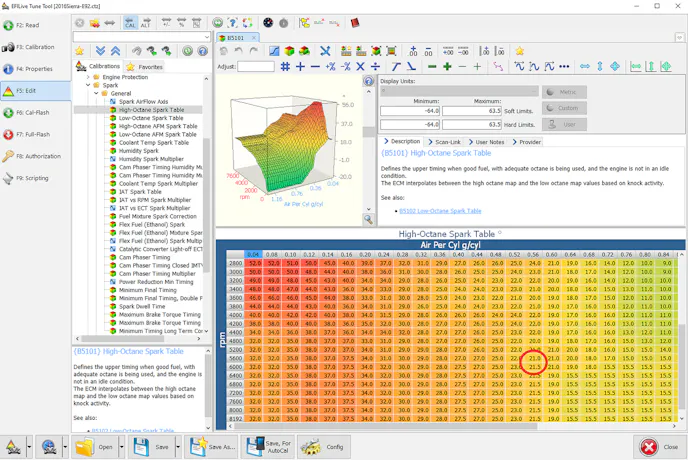Click the Adjust value input field
The height and width of the screenshot is (460, 688).
pyautogui.click(x=256, y=67)
